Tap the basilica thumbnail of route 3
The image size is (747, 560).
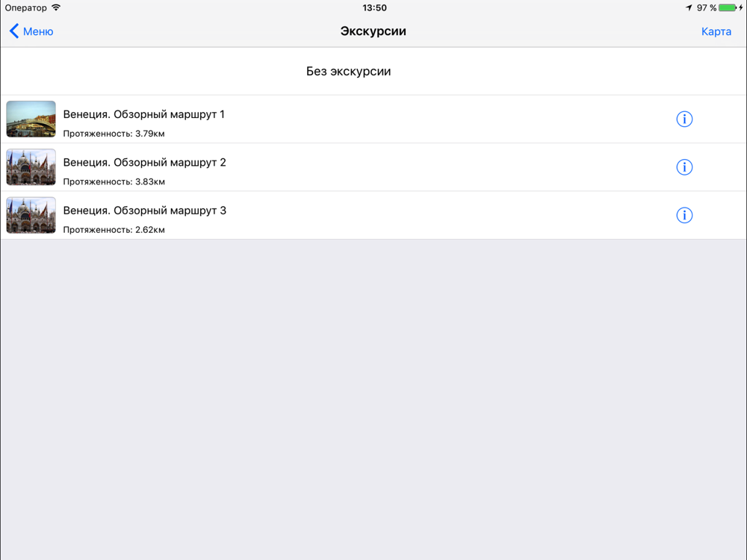pyautogui.click(x=31, y=215)
